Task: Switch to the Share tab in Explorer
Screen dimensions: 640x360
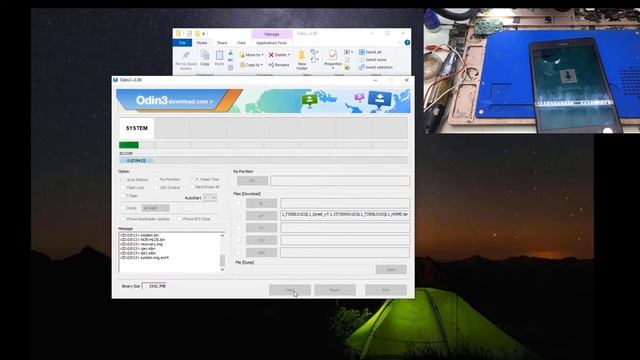Action: pyautogui.click(x=222, y=42)
